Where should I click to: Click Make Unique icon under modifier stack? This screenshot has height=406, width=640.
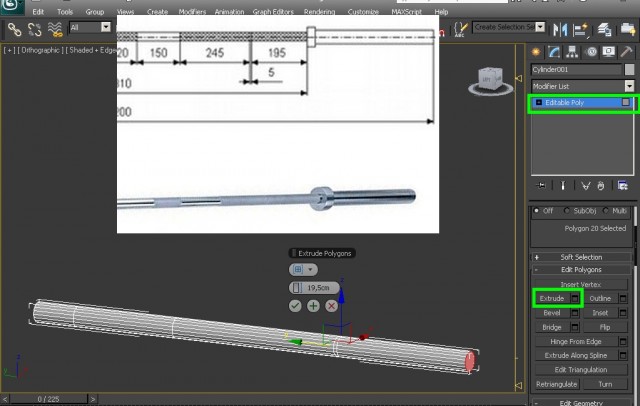(x=585, y=186)
